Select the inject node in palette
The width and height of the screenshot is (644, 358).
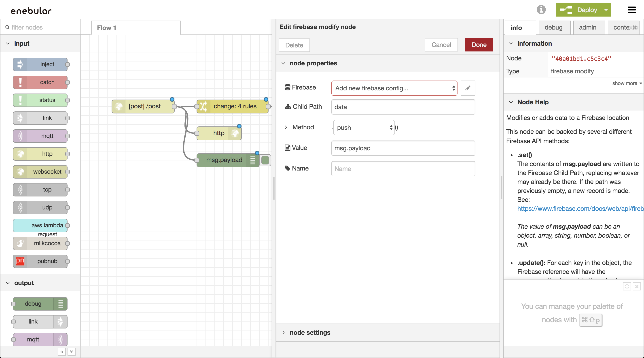(41, 64)
